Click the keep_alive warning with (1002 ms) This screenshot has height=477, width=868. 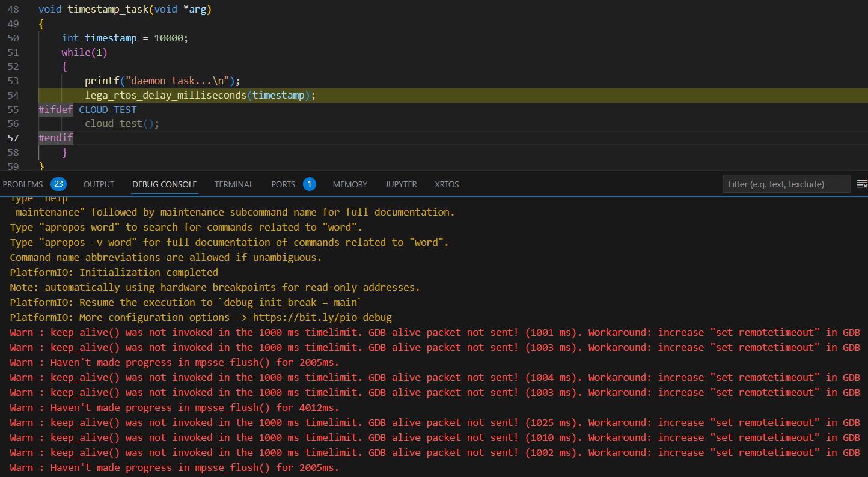pyautogui.click(x=435, y=452)
